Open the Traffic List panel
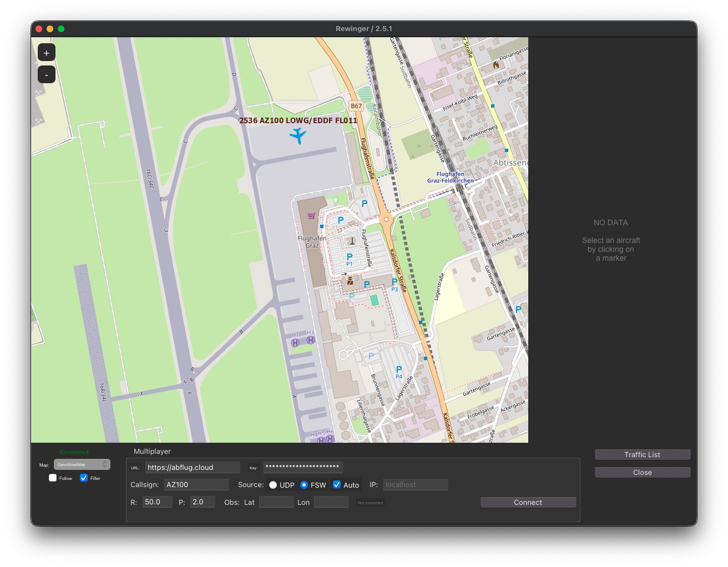 click(x=642, y=454)
